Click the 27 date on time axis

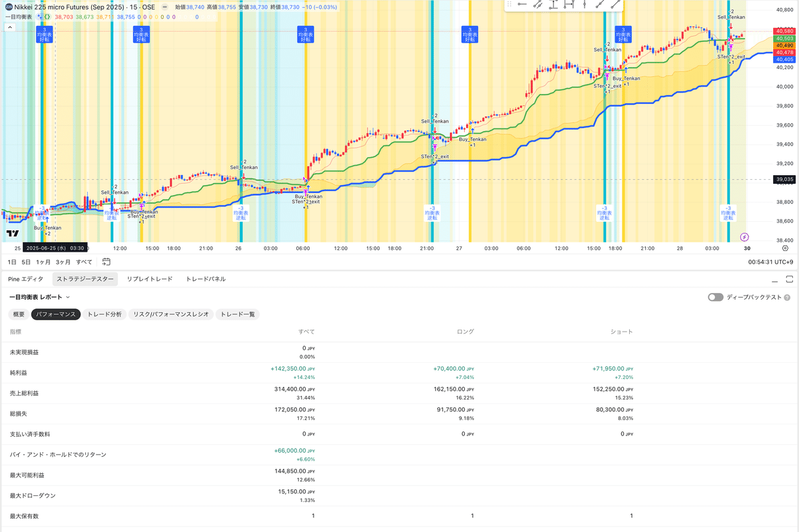[459, 248]
